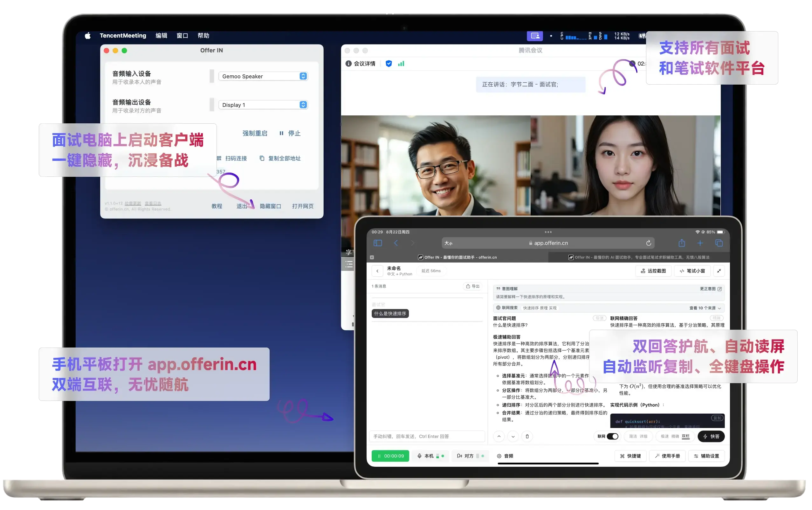812x510 pixels.
Task: Click the collapse fullscreen arrows icon
Action: tap(719, 271)
